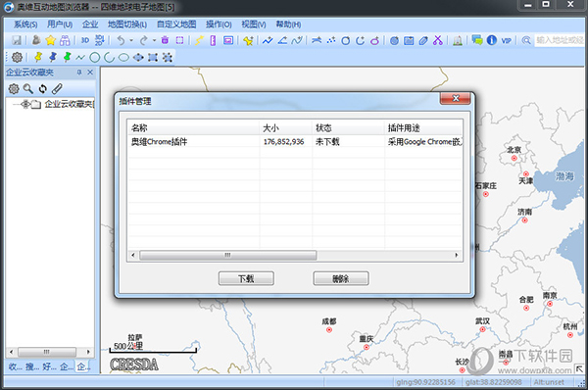Click the refresh icon in 企业云收藏夹 panel
Viewport: 588px width, 390px height.
click(x=43, y=89)
